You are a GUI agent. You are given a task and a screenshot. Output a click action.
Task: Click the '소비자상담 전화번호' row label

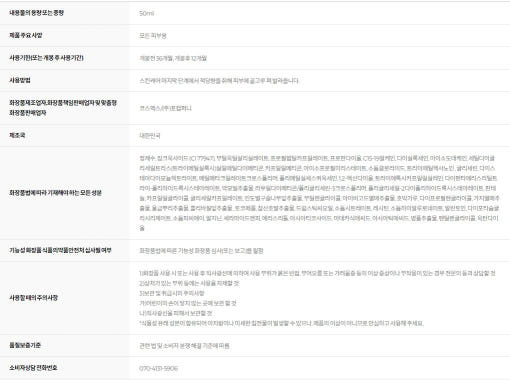(x=33, y=367)
